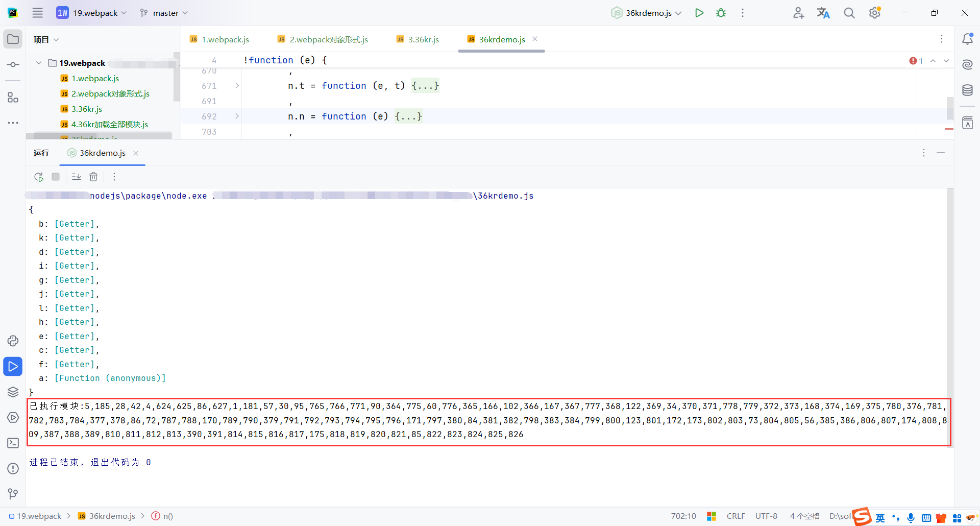The image size is (980, 526).
Task: Open Search Everywhere
Action: coord(849,13)
